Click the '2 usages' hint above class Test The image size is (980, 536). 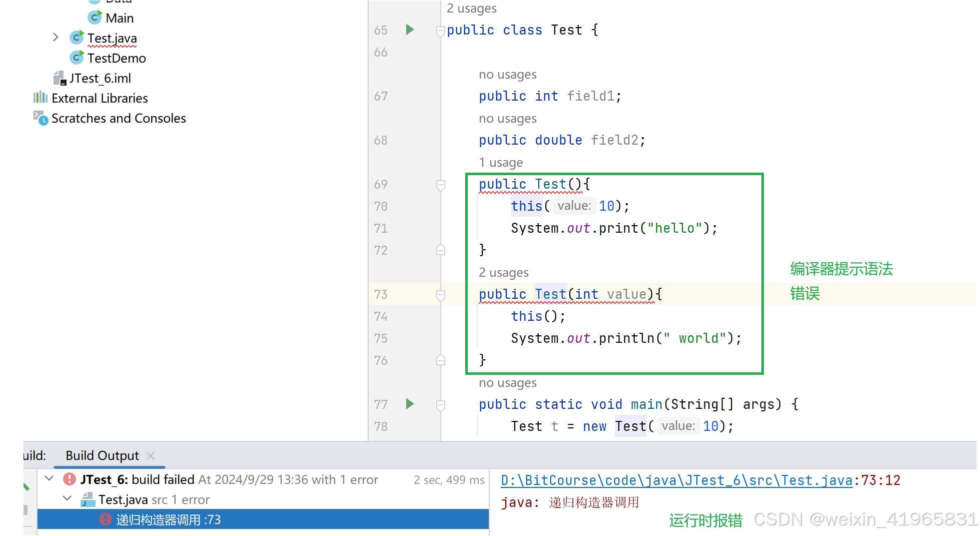(x=471, y=8)
